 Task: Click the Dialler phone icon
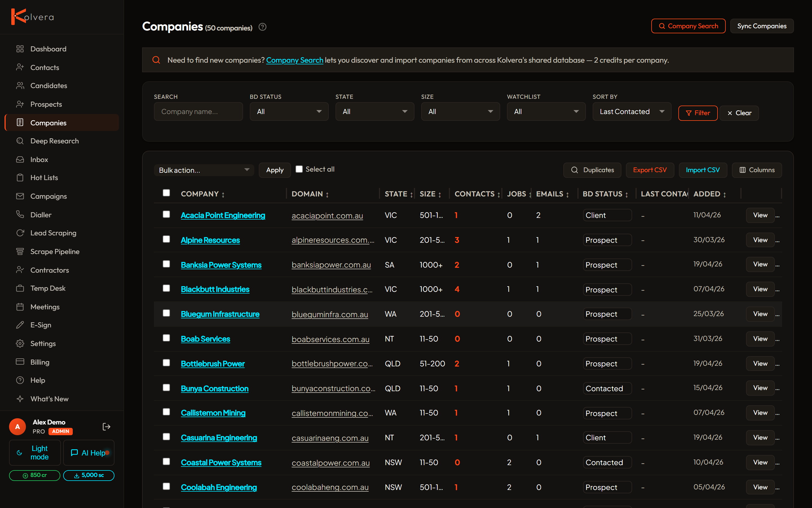click(20, 215)
